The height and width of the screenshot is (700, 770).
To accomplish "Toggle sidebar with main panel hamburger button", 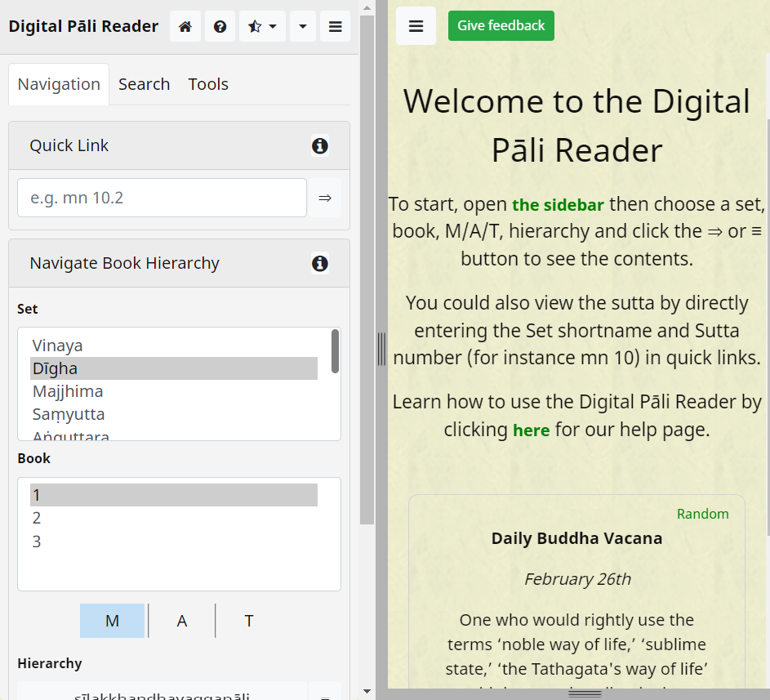I will pyautogui.click(x=416, y=26).
